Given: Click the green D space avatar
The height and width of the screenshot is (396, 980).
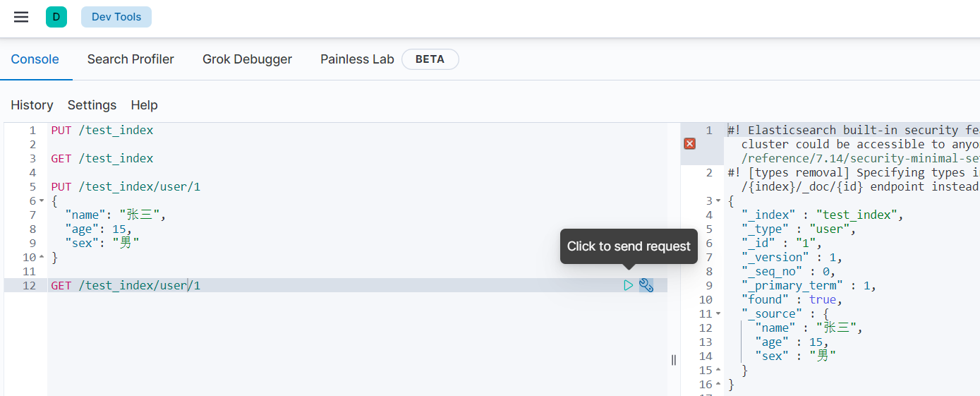Looking at the screenshot, I should pos(56,17).
